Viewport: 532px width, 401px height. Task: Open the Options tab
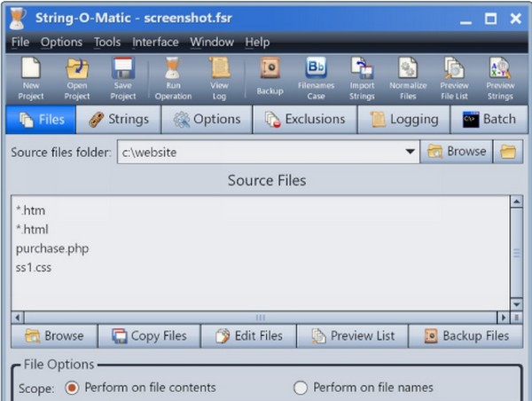click(x=207, y=120)
